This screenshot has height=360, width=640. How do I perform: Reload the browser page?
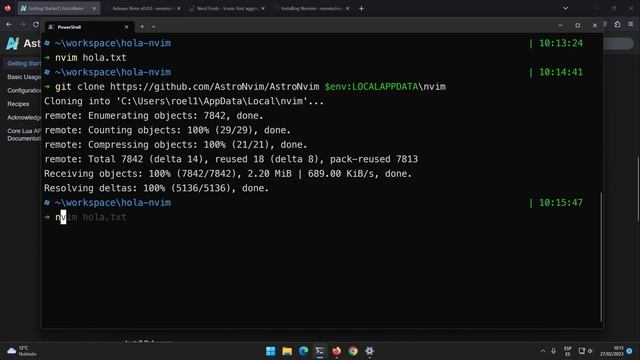[36, 24]
